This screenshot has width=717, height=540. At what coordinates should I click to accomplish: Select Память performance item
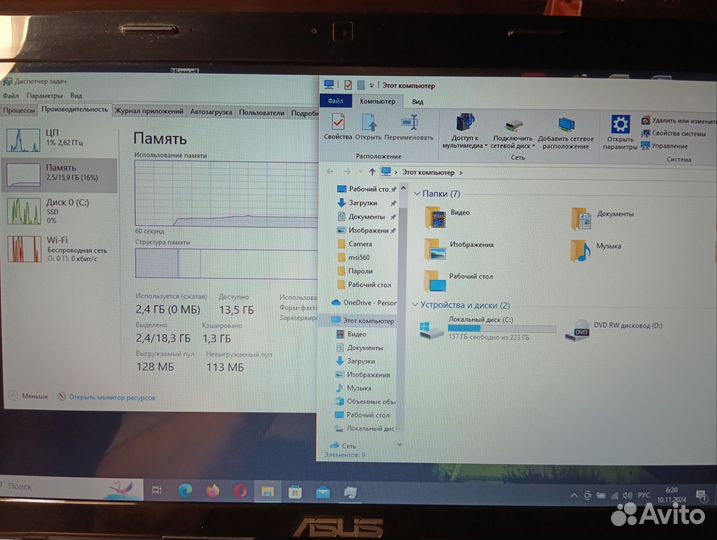click(x=59, y=174)
